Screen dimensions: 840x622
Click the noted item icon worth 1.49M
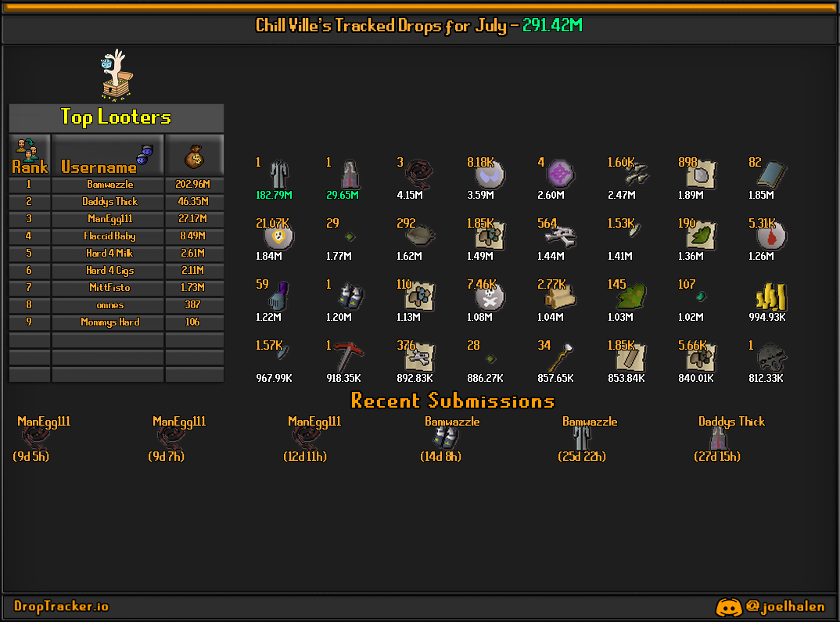490,235
